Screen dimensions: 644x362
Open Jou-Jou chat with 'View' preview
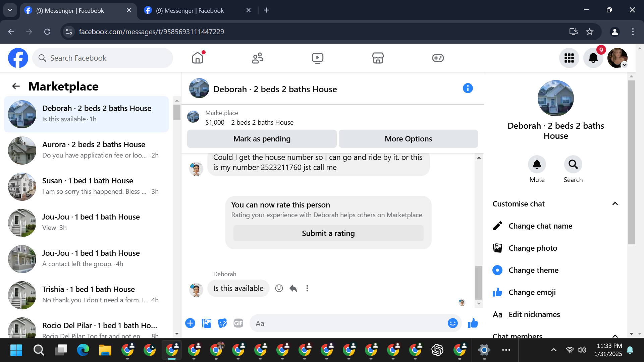[86, 223]
